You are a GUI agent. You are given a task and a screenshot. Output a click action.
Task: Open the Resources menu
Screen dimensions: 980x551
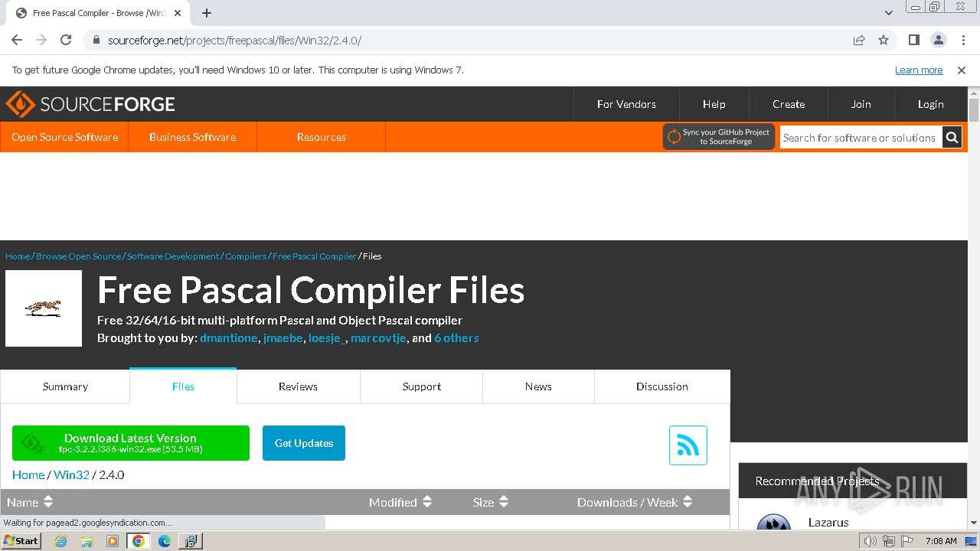coord(322,137)
